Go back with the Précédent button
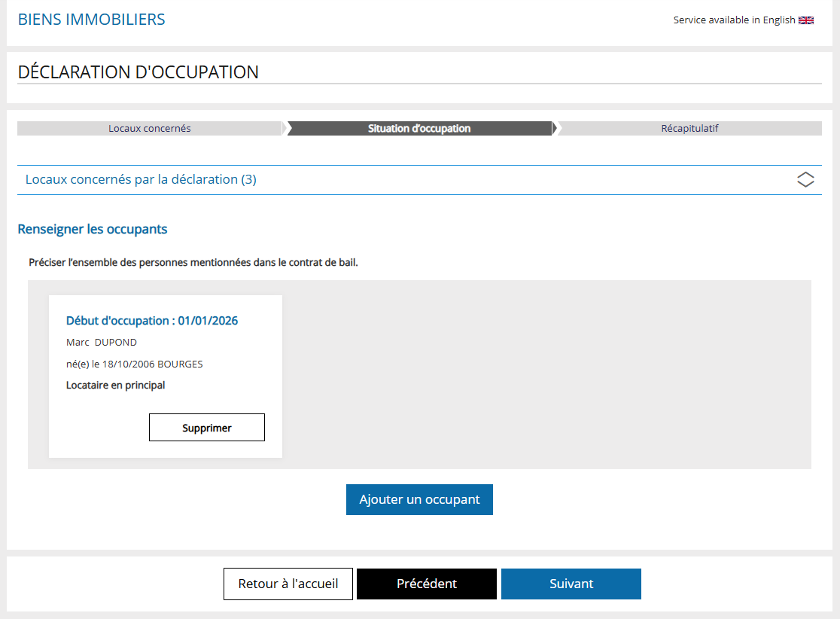840x619 pixels. 427,584
